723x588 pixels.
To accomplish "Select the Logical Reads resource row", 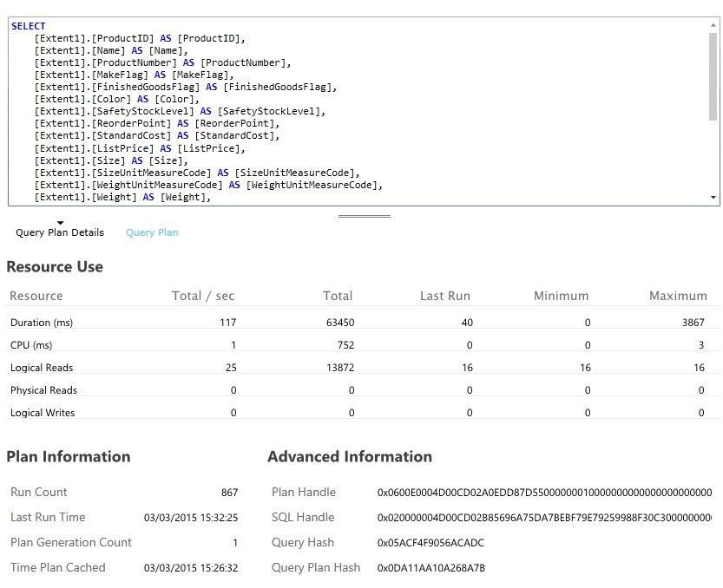I will pos(42,368).
